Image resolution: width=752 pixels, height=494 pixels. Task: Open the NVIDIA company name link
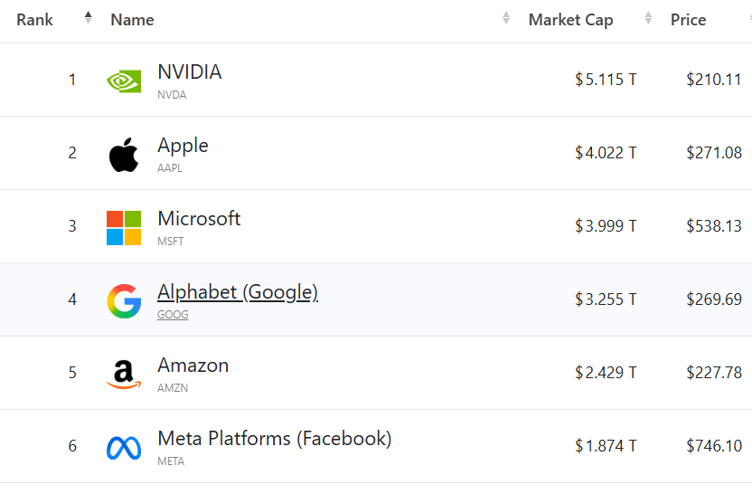point(189,72)
